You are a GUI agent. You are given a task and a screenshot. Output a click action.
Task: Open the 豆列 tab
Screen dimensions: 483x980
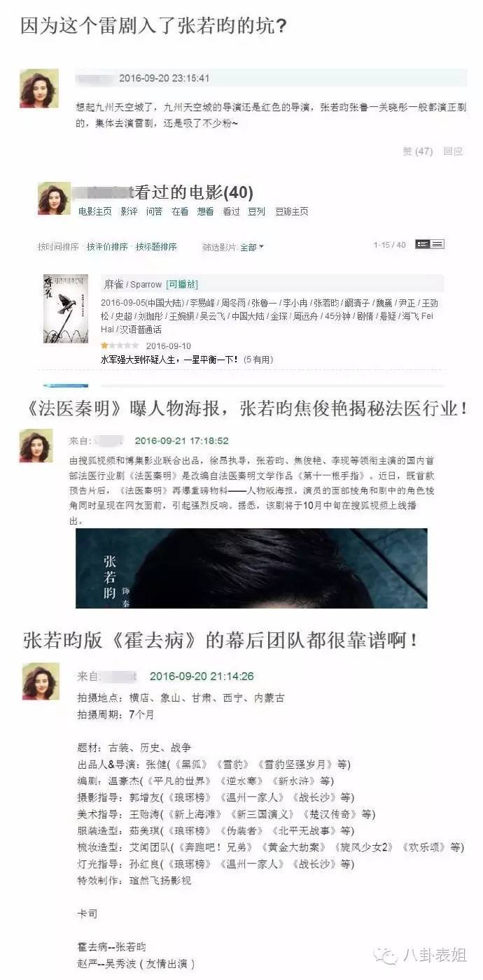pos(256,211)
